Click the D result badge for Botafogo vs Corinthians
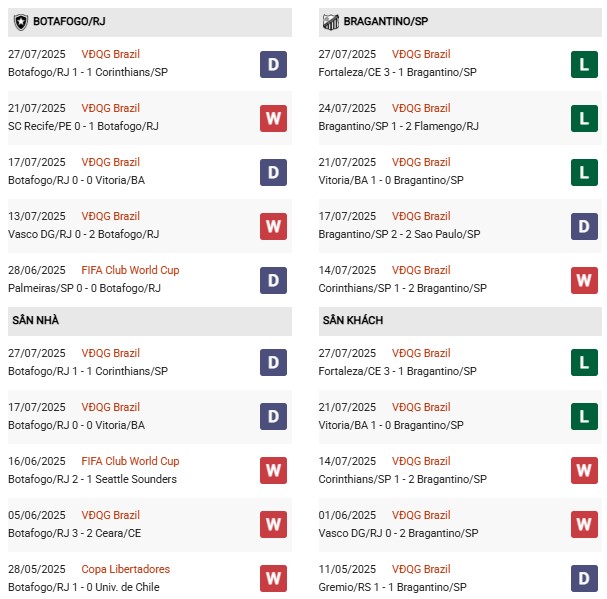The height and width of the screenshot is (599, 607). (273, 64)
